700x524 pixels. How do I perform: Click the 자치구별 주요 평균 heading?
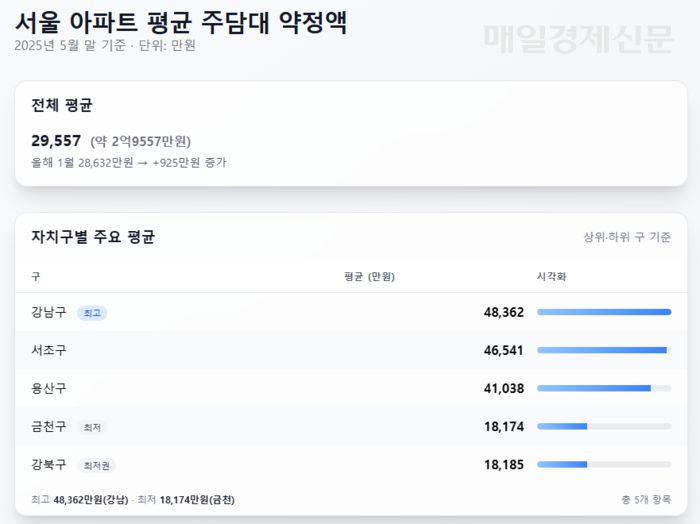click(93, 237)
